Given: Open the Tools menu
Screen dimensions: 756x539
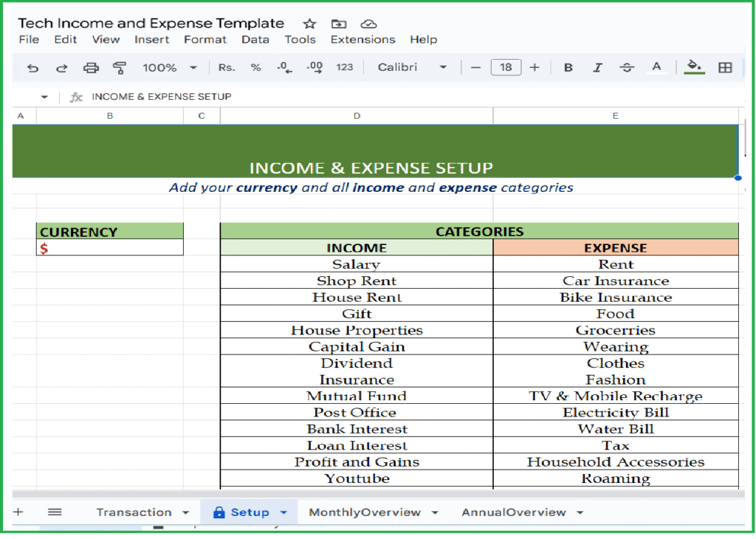Looking at the screenshot, I should (x=300, y=40).
